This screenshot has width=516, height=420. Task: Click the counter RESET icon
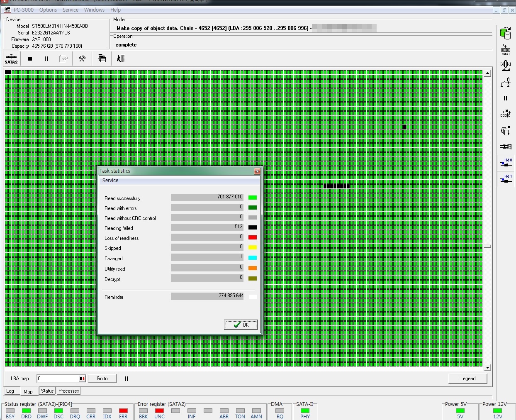click(x=506, y=49)
